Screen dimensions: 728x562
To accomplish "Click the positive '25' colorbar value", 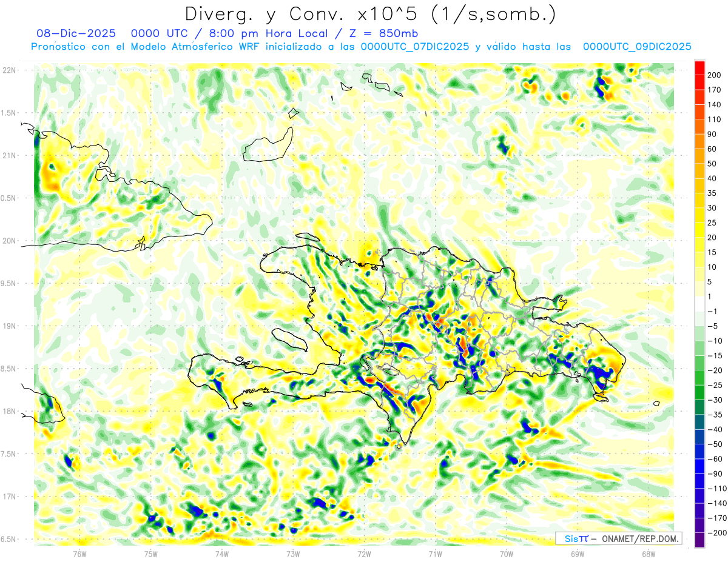I will pyautogui.click(x=712, y=222).
